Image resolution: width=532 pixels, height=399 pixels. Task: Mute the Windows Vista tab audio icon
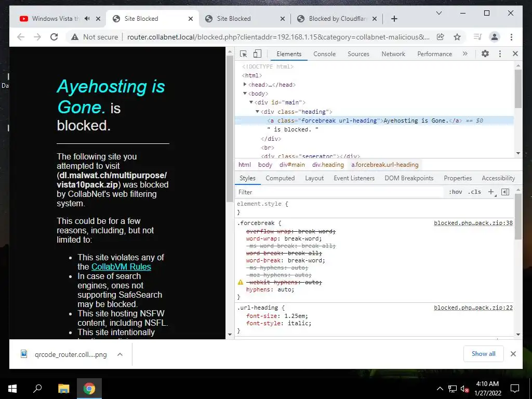point(87,19)
